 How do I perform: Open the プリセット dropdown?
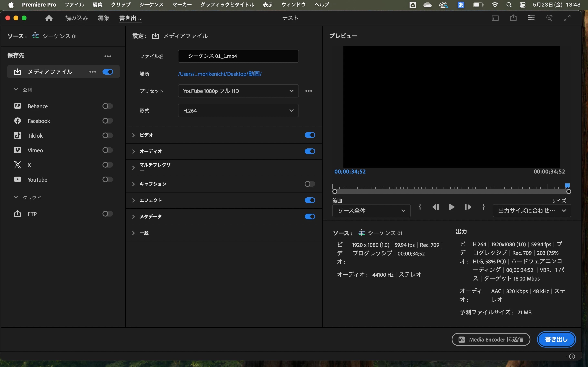click(x=238, y=91)
